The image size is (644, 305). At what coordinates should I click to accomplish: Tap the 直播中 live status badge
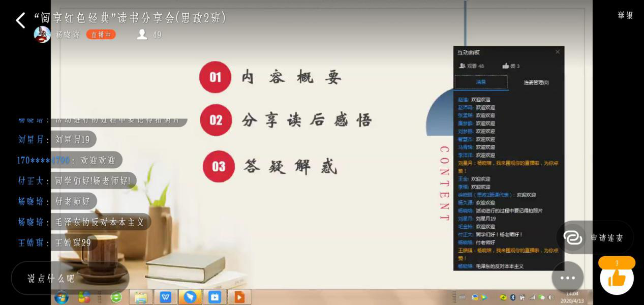pos(101,35)
